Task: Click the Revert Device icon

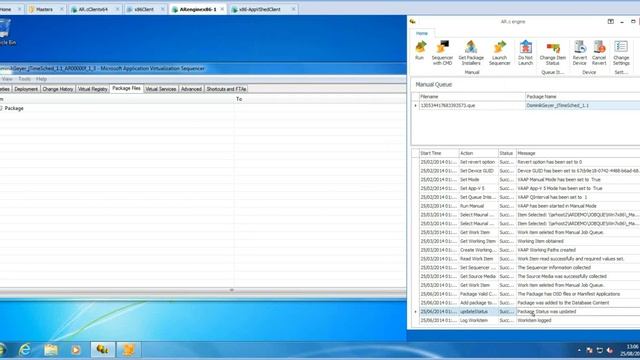Action: coord(579,53)
